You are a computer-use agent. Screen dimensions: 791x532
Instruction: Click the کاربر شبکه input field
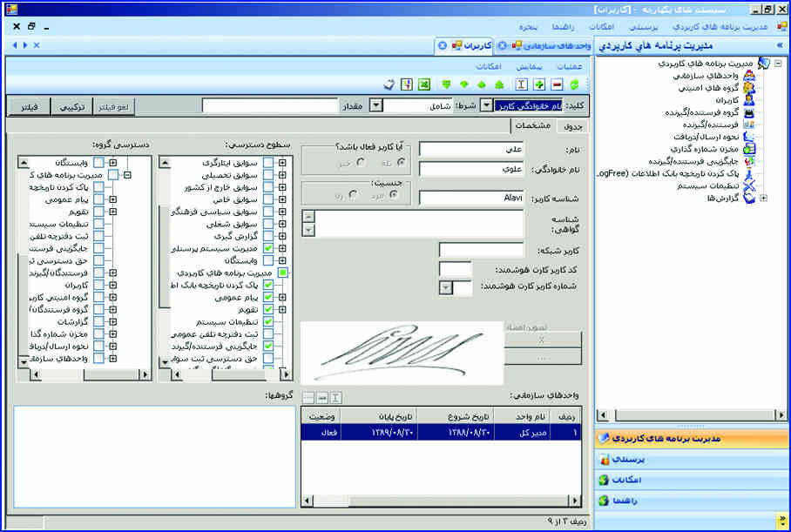[482, 250]
